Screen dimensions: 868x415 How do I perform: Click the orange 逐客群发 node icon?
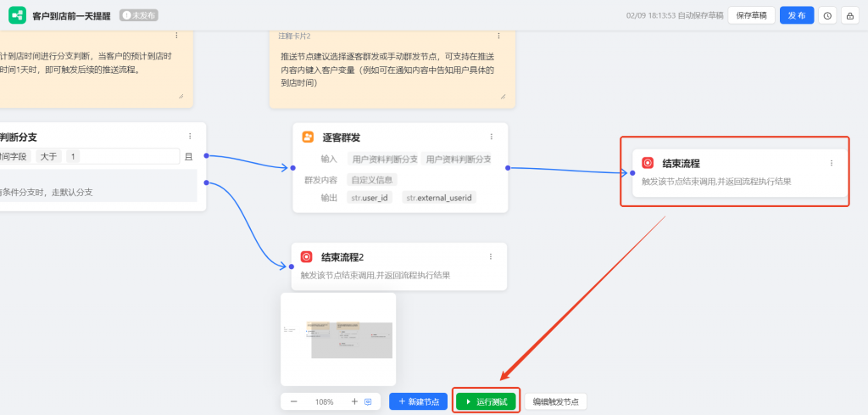[x=308, y=137]
